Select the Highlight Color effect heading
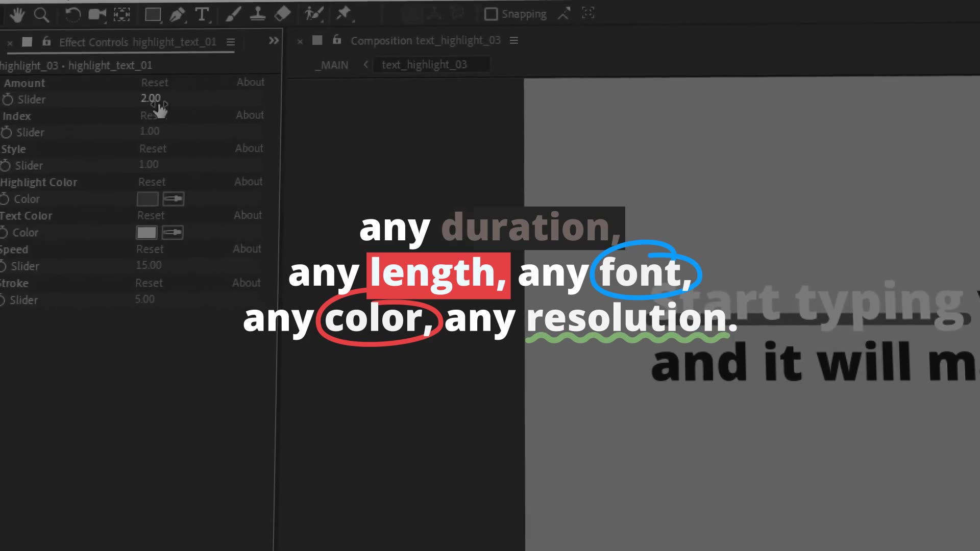 tap(39, 182)
